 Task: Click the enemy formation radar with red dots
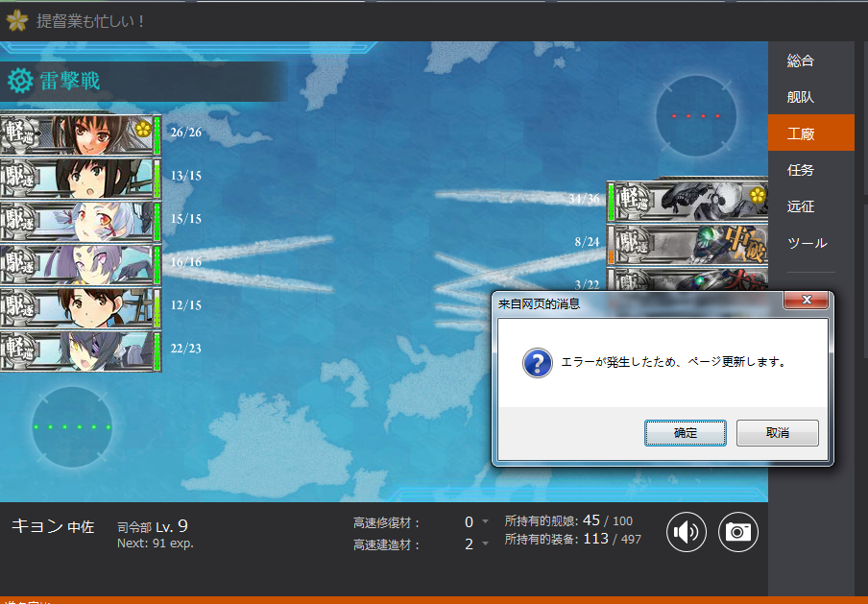(x=696, y=115)
